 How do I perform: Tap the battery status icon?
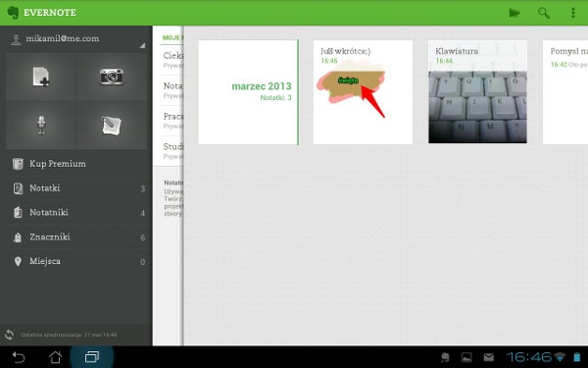point(577,357)
